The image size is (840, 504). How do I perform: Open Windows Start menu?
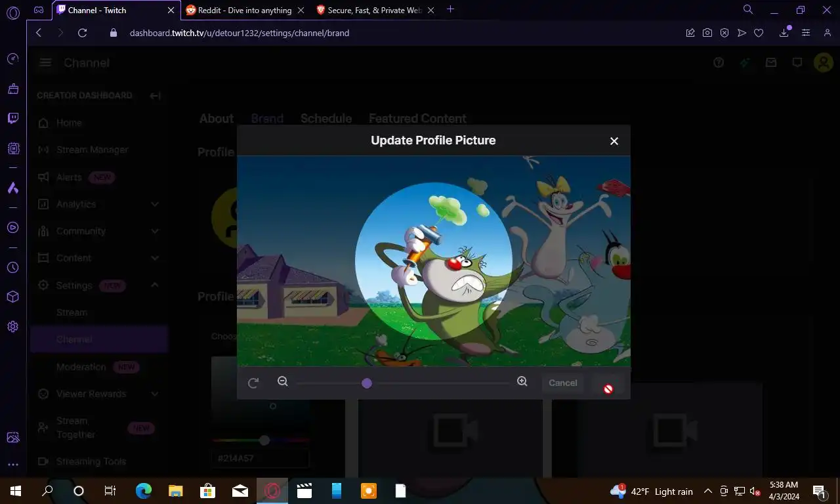[x=16, y=491]
